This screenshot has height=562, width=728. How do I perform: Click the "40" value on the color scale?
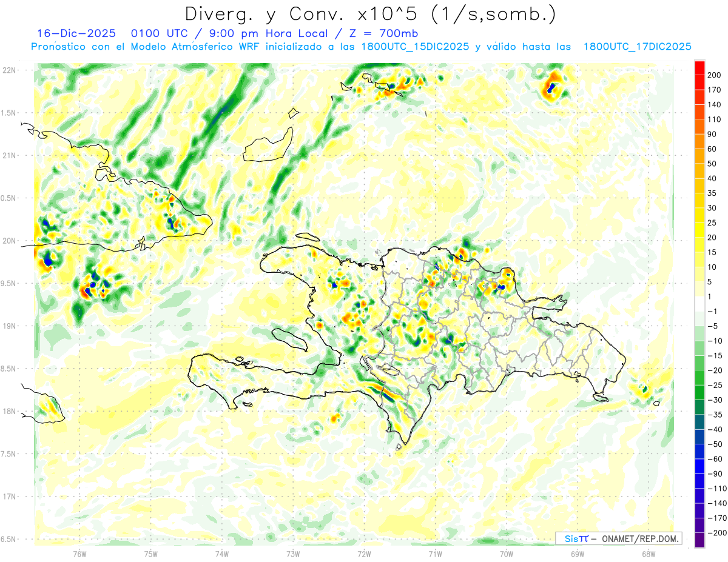pos(712,179)
